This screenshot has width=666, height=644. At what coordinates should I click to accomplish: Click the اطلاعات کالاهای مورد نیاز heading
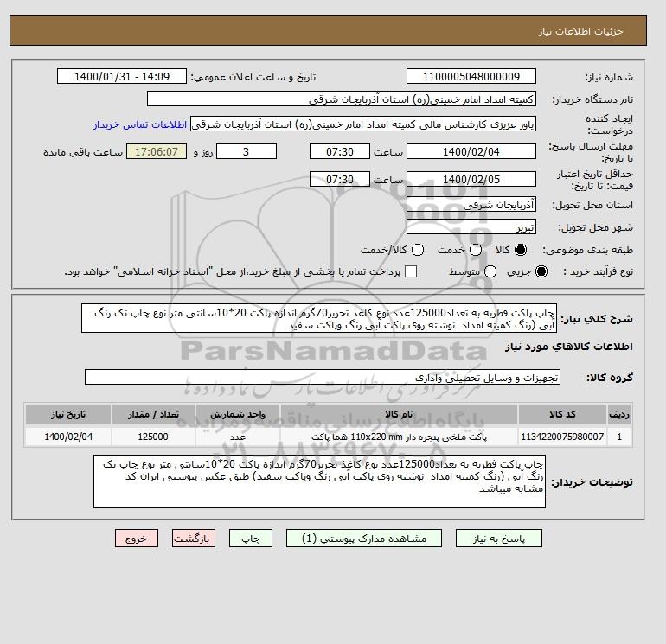pyautogui.click(x=569, y=347)
